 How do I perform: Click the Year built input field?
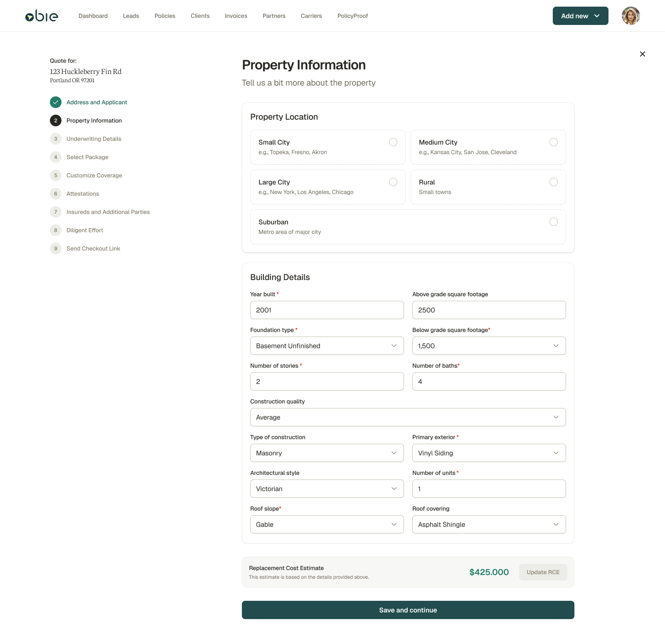click(327, 310)
